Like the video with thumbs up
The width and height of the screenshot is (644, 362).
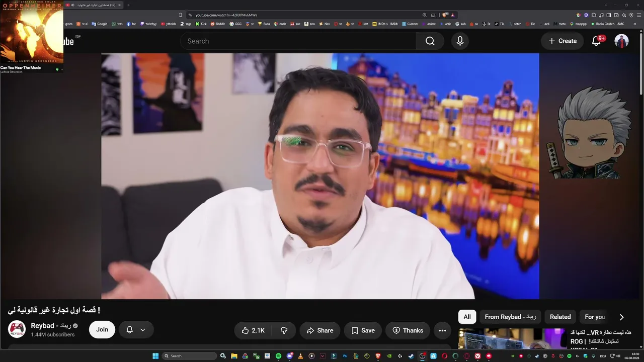253,330
